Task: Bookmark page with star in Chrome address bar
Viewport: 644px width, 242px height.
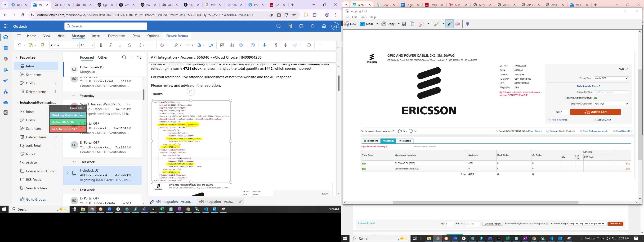Action: (x=294, y=15)
